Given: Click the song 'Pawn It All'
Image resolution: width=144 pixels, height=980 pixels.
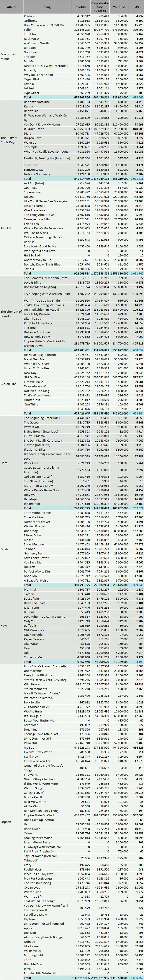Looking at the screenshot, I should (x=32, y=427).
